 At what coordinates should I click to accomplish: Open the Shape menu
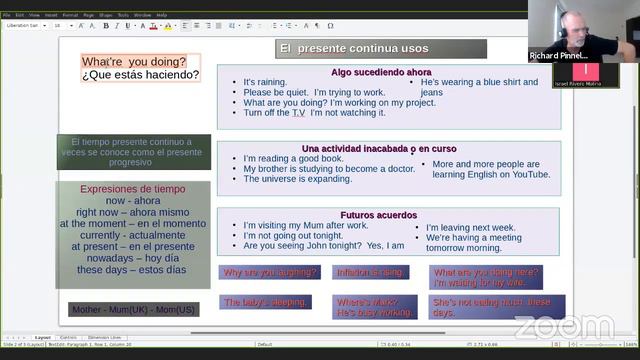coord(106,15)
